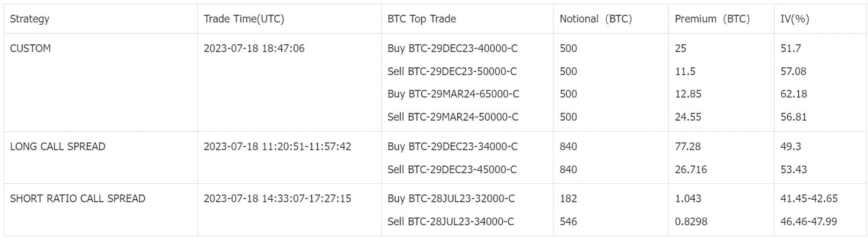Screen dimensions: 868x240
Task: Select the CUSTOM strategy cell
Action: 31,48
